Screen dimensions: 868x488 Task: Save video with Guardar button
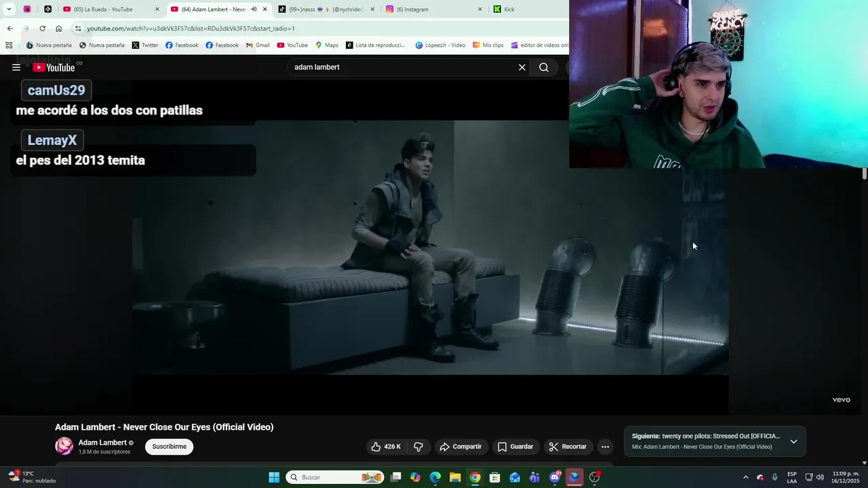coord(515,447)
